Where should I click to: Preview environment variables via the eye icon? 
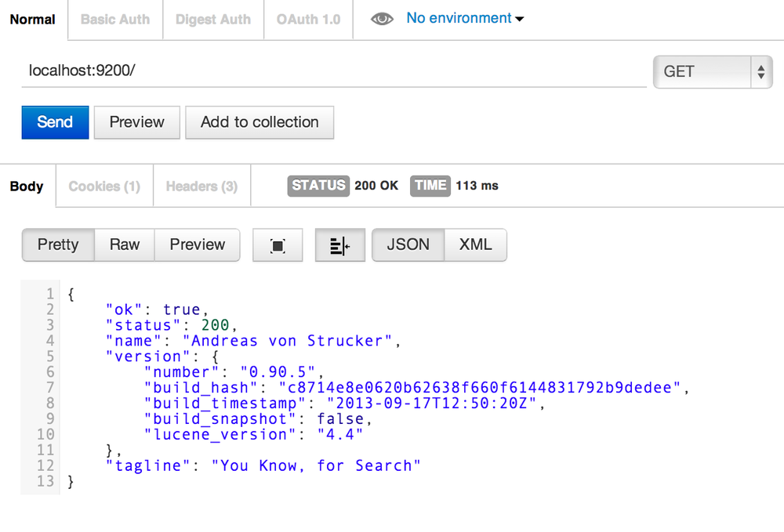click(382, 18)
